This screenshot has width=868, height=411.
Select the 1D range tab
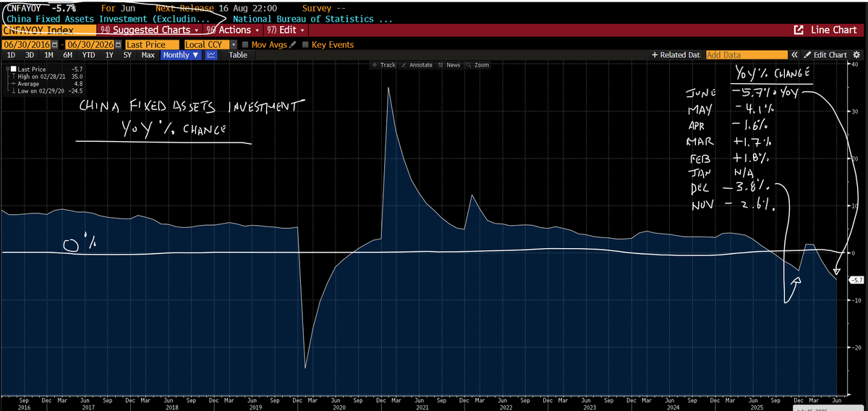tap(11, 55)
